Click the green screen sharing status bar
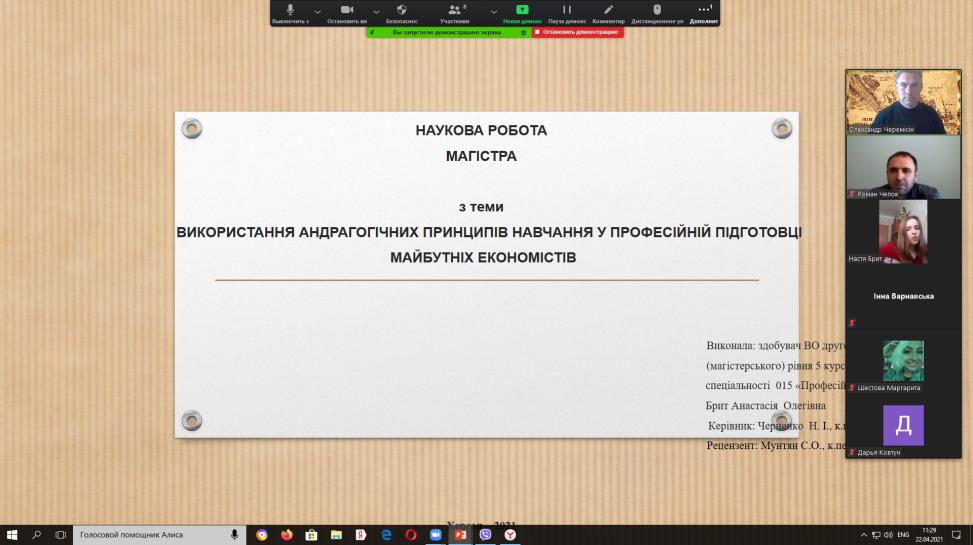The image size is (973, 545). click(x=446, y=32)
